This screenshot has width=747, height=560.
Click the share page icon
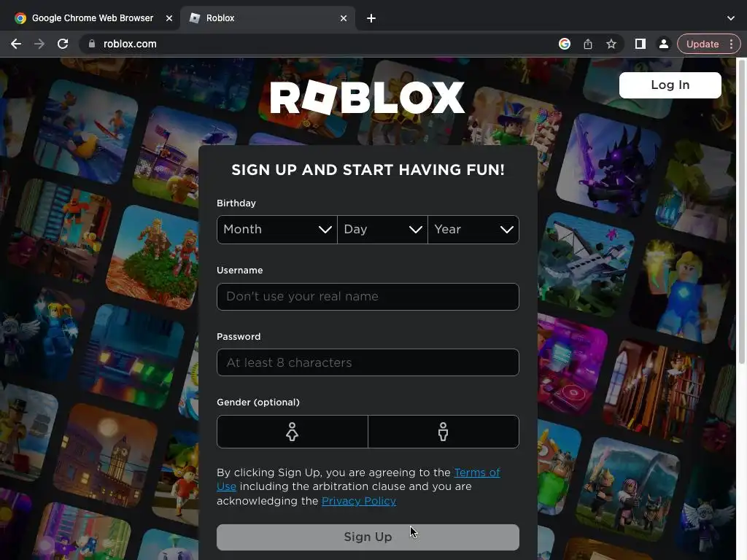point(588,44)
